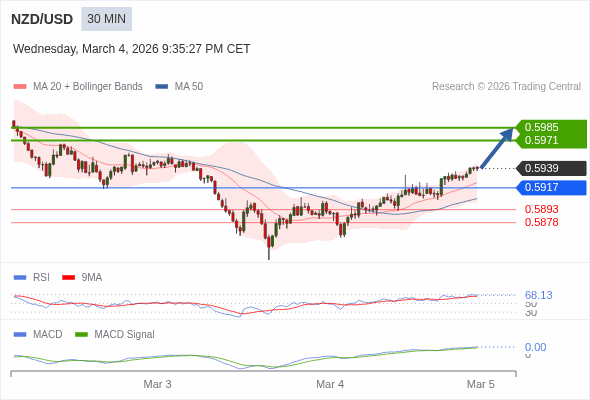Click the 9MA legend label
Image resolution: width=590 pixels, height=400 pixels.
pos(92,278)
